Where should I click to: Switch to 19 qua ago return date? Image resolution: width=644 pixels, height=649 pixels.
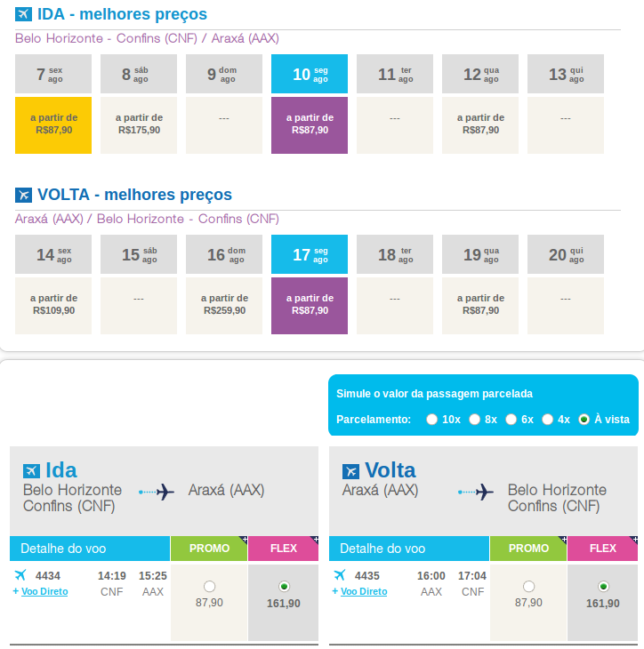tap(480, 255)
